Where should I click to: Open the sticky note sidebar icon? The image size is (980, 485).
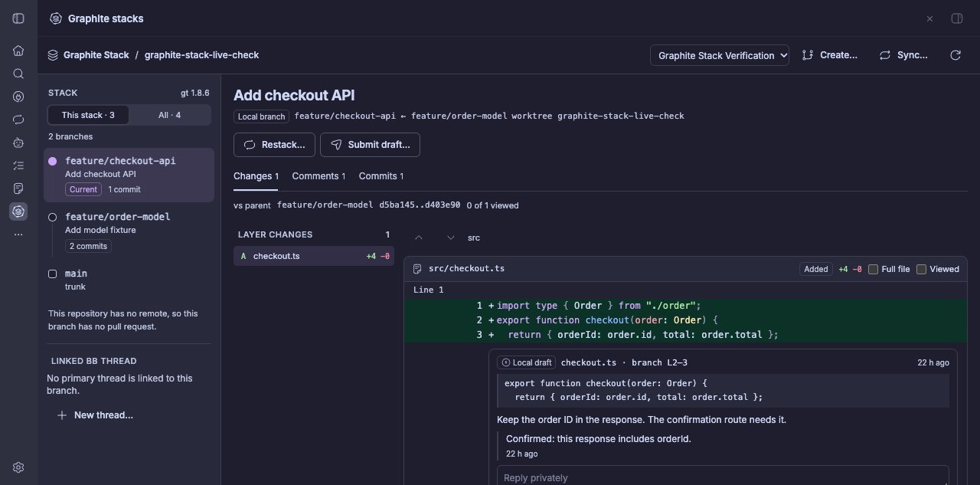point(18,188)
